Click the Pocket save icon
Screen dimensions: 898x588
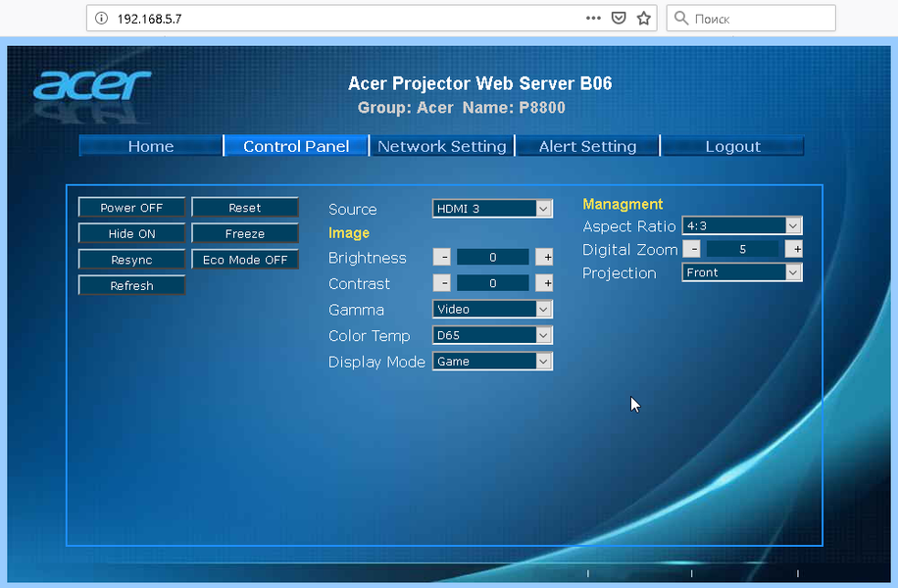(619, 19)
